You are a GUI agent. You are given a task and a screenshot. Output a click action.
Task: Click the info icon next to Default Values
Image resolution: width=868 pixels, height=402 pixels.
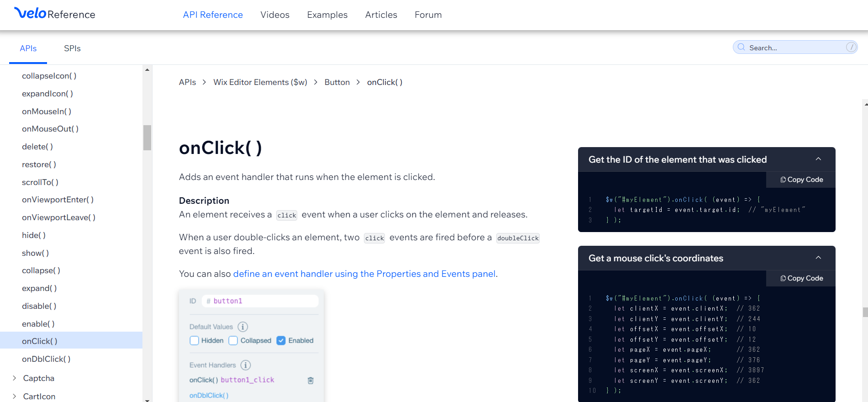[x=243, y=327]
